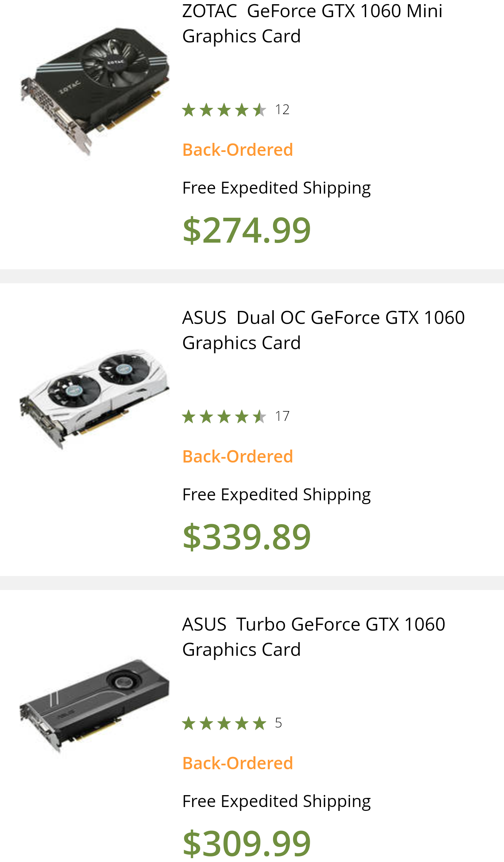The image size is (504, 862).
Task: Click Free Expedited Shipping under ASUS Dual OC
Action: [276, 495]
